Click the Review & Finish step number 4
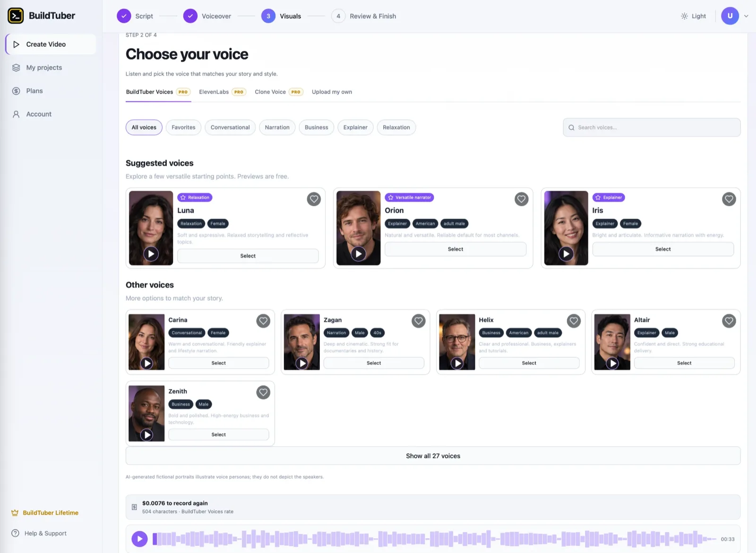 [338, 16]
